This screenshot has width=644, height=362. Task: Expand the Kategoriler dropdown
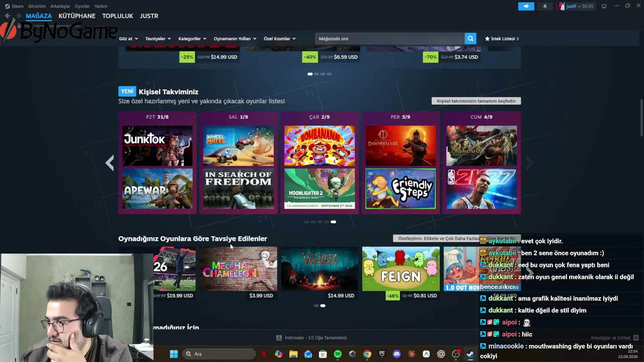[192, 39]
